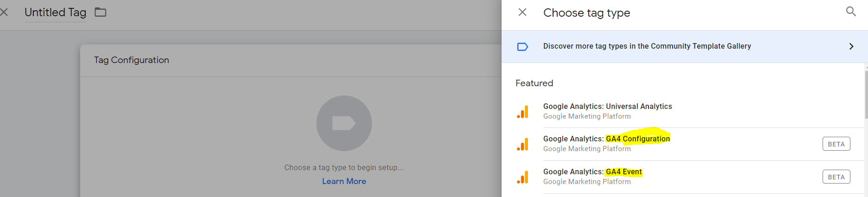
Task: Click the Tag Configuration section header
Action: 132,60
